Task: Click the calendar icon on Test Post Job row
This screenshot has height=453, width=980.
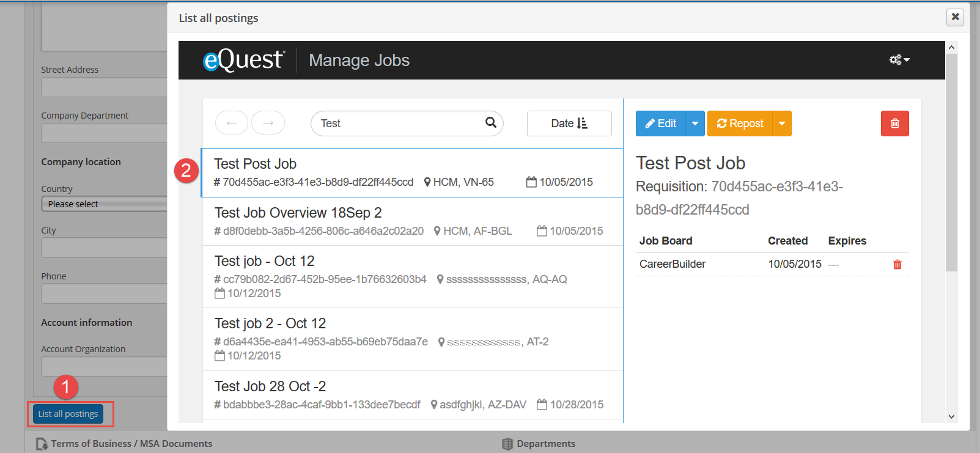Action: click(531, 182)
